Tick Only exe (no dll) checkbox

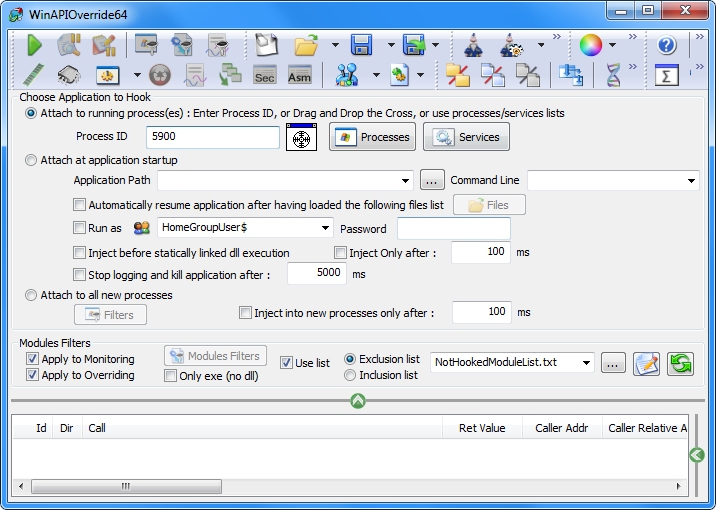click(170, 376)
